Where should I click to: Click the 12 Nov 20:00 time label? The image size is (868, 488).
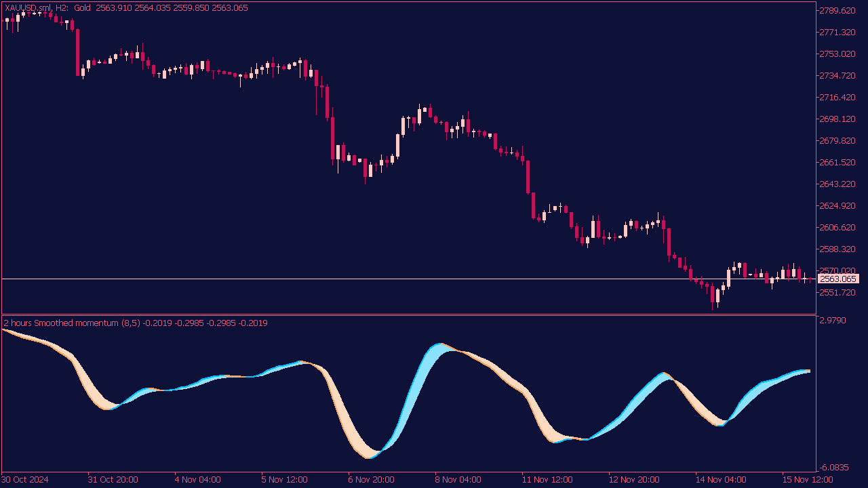634,480
